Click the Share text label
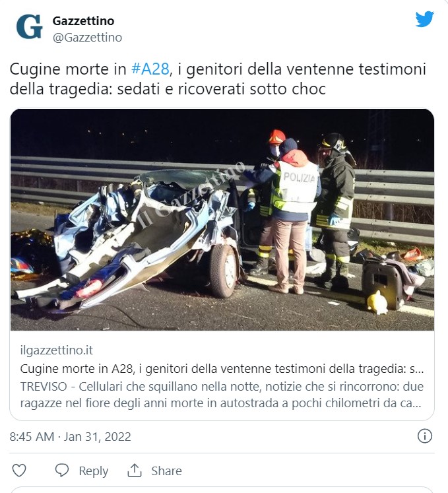Viewport: 448px width, 493px height. (166, 471)
